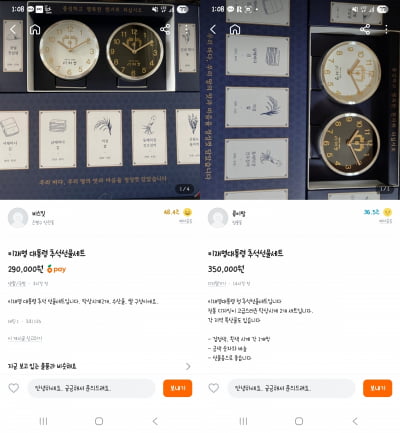Click 보내기 button under the 290,000원 listing

click(x=178, y=388)
